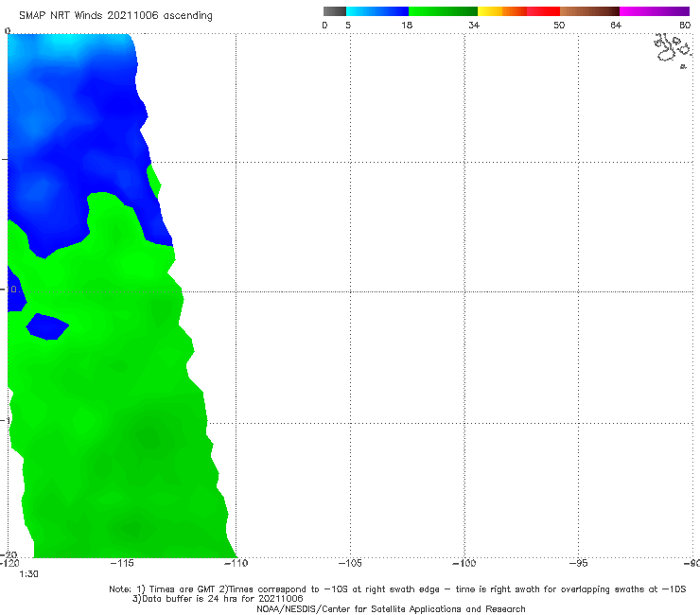Click the colorbar label "18"
700x615 pixels.
pyautogui.click(x=407, y=25)
